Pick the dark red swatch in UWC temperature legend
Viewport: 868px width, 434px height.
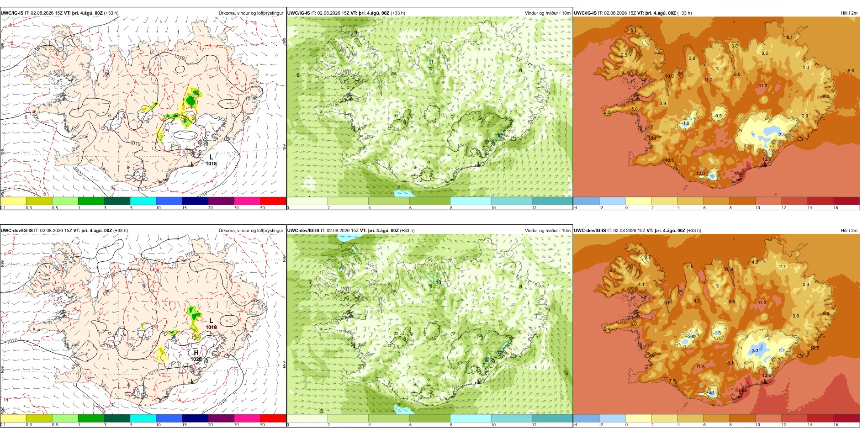pos(847,201)
